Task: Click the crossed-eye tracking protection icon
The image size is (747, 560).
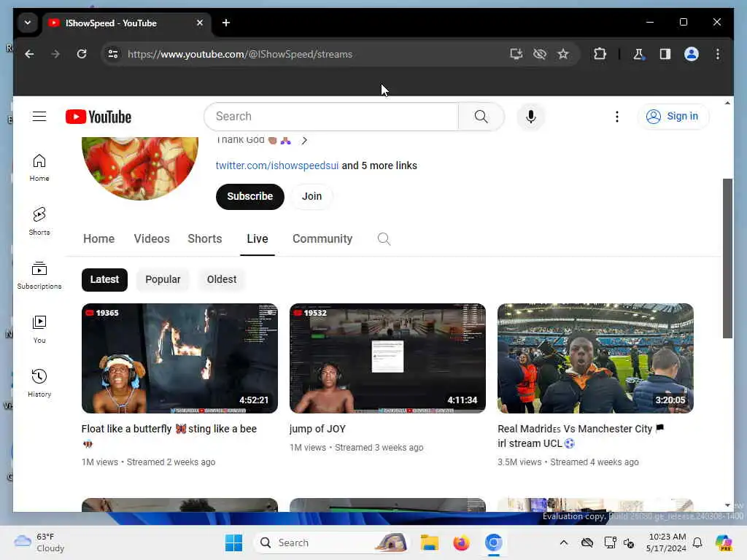Action: (540, 54)
